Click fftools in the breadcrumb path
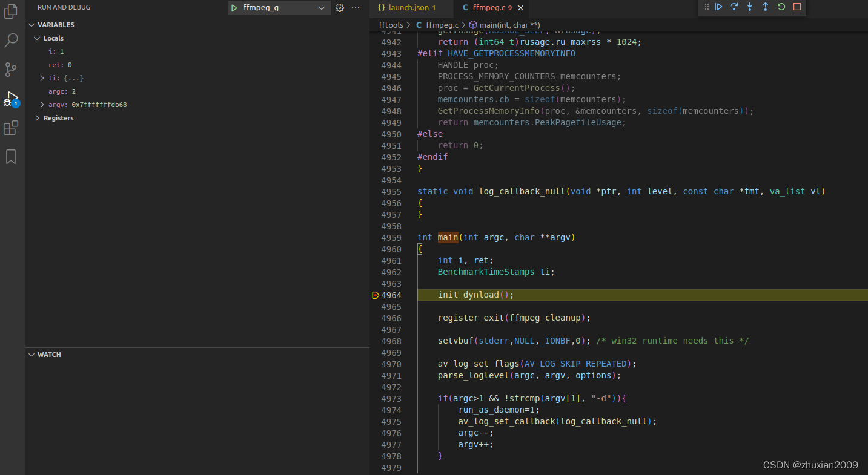This screenshot has width=868, height=475. point(391,25)
